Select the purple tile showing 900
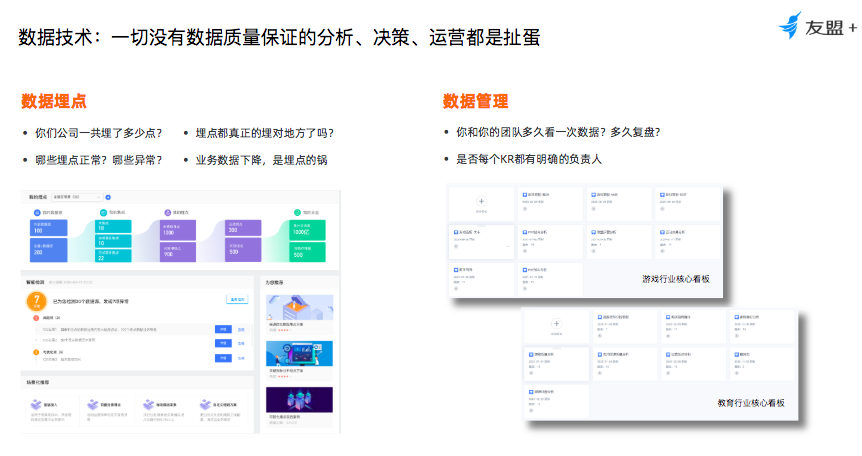 coord(178,252)
